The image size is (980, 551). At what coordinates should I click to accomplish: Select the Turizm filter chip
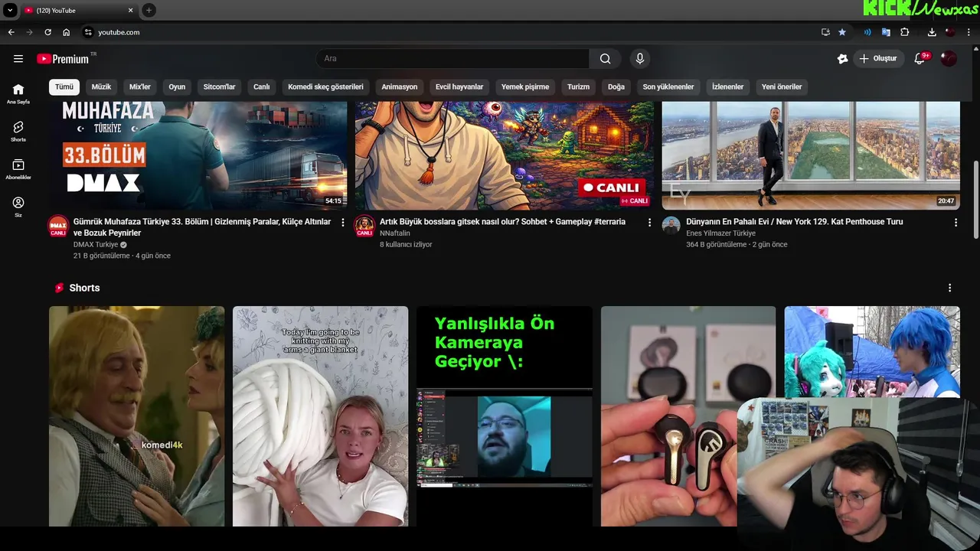click(x=578, y=86)
